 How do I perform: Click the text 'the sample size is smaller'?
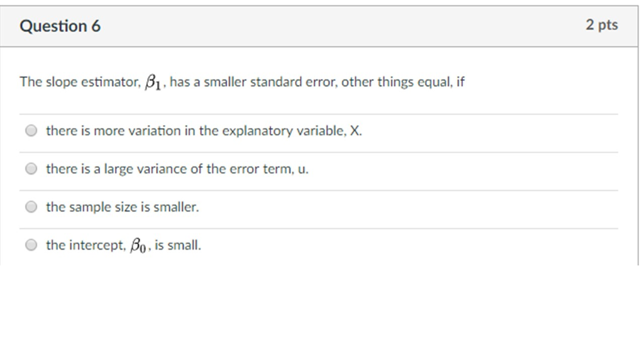(122, 206)
